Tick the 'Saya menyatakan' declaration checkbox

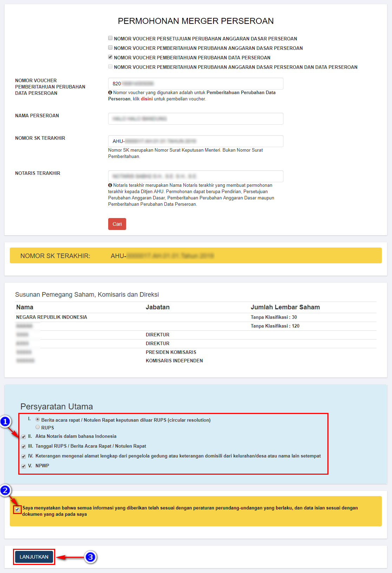pyautogui.click(x=17, y=509)
